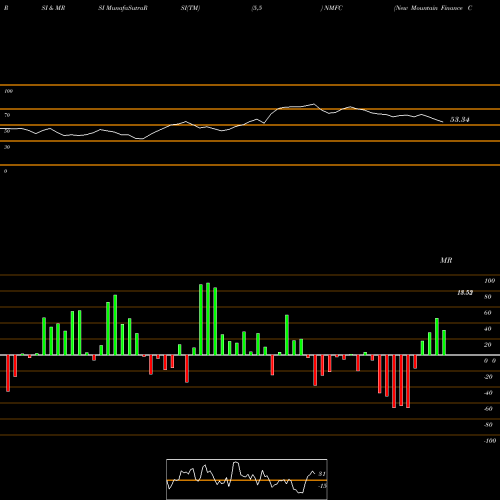Click the MR axis label -60

488,409
